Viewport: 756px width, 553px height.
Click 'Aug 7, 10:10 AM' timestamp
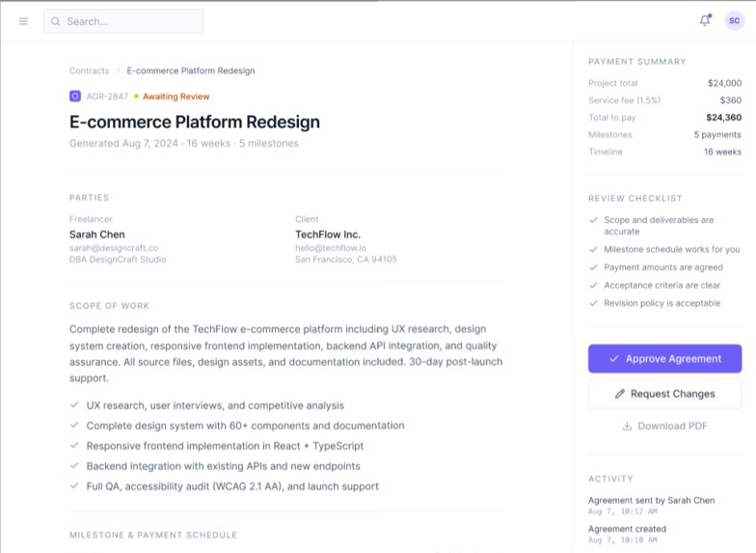[x=623, y=540]
